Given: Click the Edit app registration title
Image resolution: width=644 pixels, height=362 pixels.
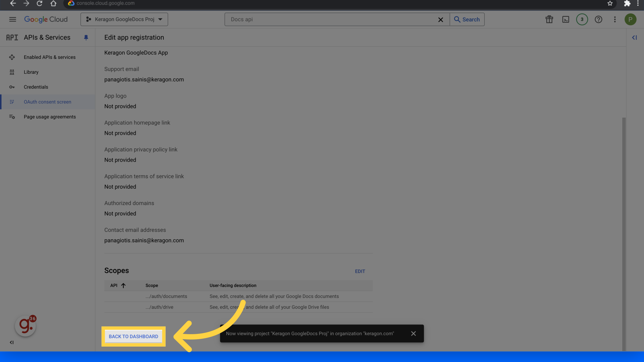Looking at the screenshot, I should click(134, 38).
